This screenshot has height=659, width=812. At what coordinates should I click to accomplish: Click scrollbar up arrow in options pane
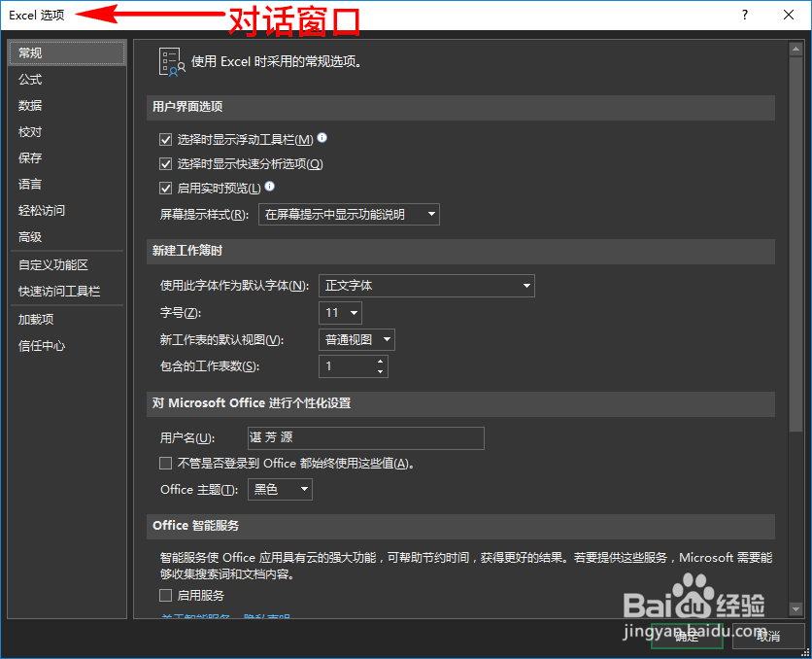(795, 50)
